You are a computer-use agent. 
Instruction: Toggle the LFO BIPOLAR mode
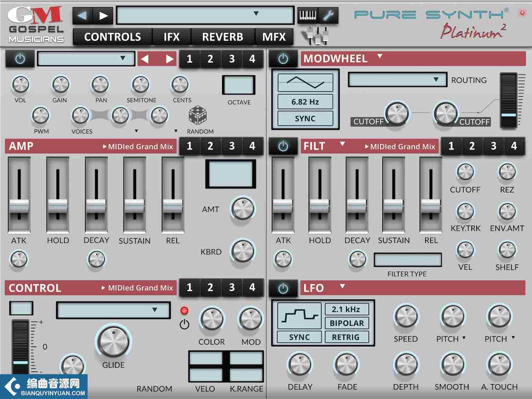click(347, 323)
